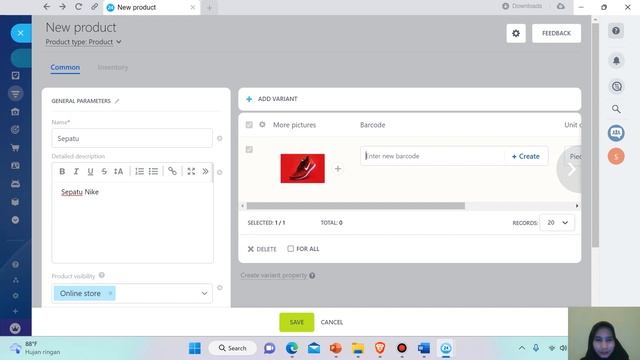Edit General Parameters with pencil icon
The height and width of the screenshot is (360, 640).
(117, 101)
